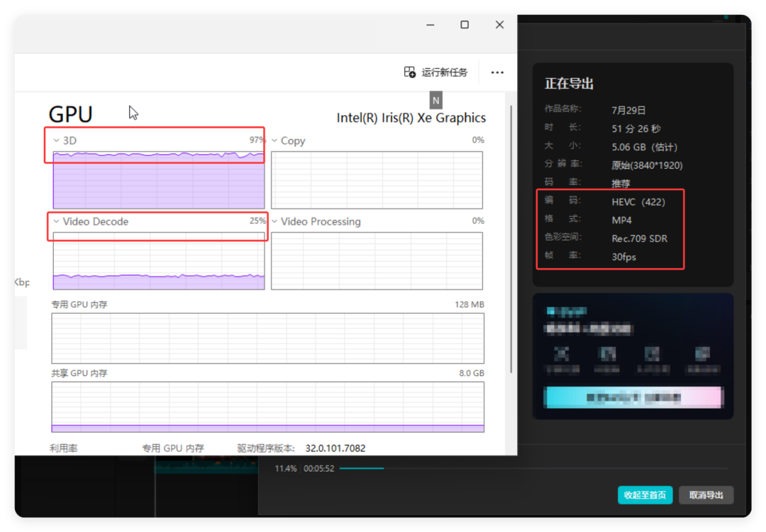Click the 运行新任务 label

tap(445, 72)
